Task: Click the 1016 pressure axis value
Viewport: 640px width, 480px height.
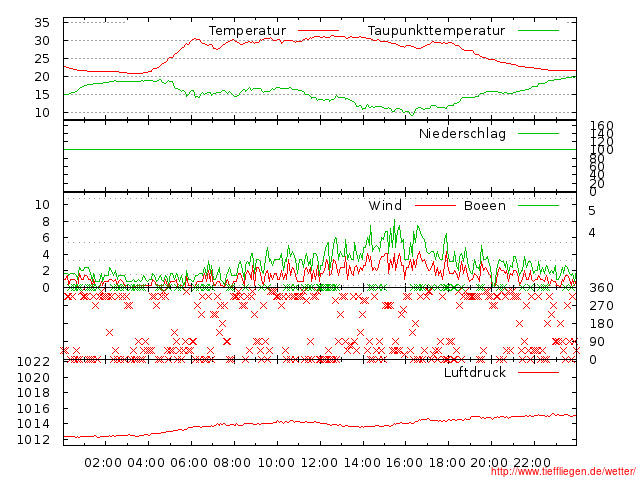Action: click(x=33, y=409)
